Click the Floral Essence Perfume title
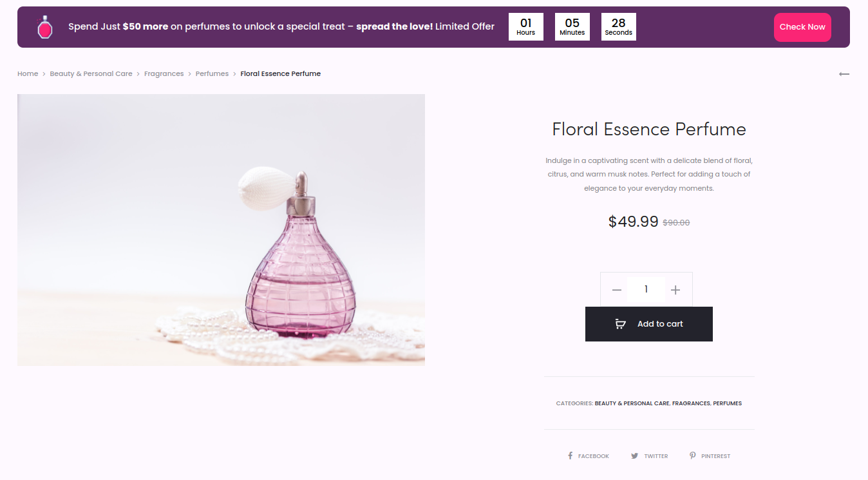The height and width of the screenshot is (480, 868). (648, 130)
